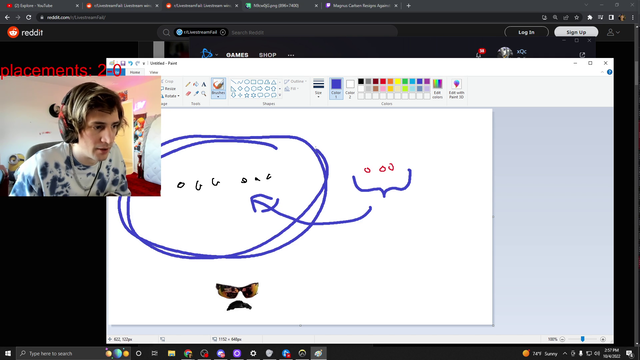
Task: Bookmark this page with star icon
Action: click(x=577, y=18)
